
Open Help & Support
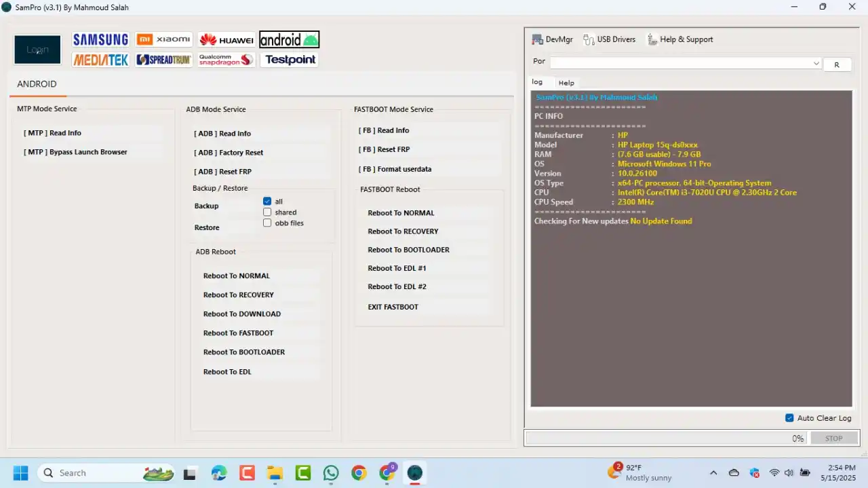pos(679,39)
